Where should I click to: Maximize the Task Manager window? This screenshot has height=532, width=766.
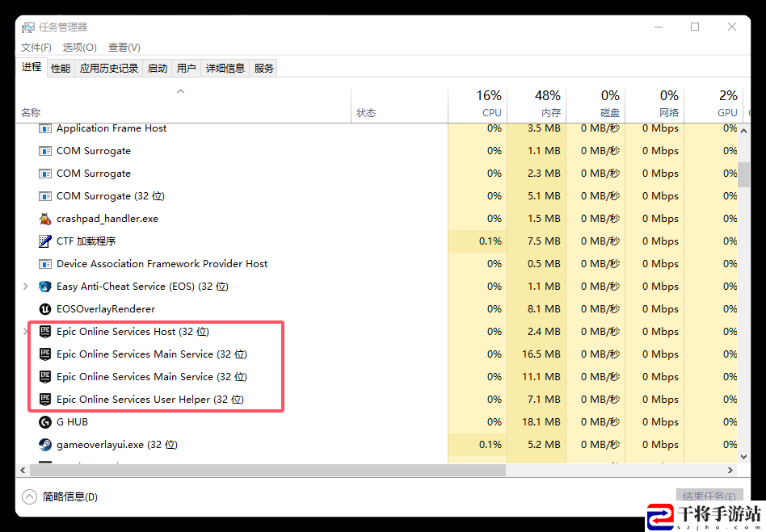[695, 27]
